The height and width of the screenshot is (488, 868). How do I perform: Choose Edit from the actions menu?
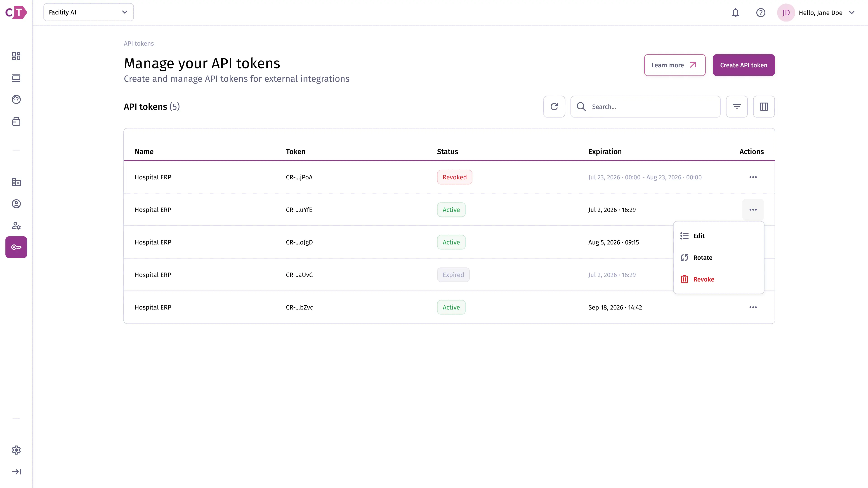[719, 236]
